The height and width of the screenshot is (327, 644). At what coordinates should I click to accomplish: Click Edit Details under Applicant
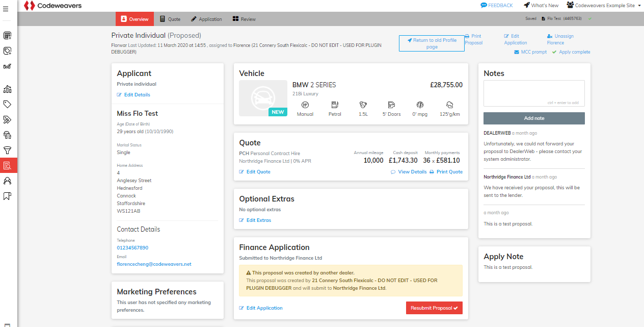133,95
